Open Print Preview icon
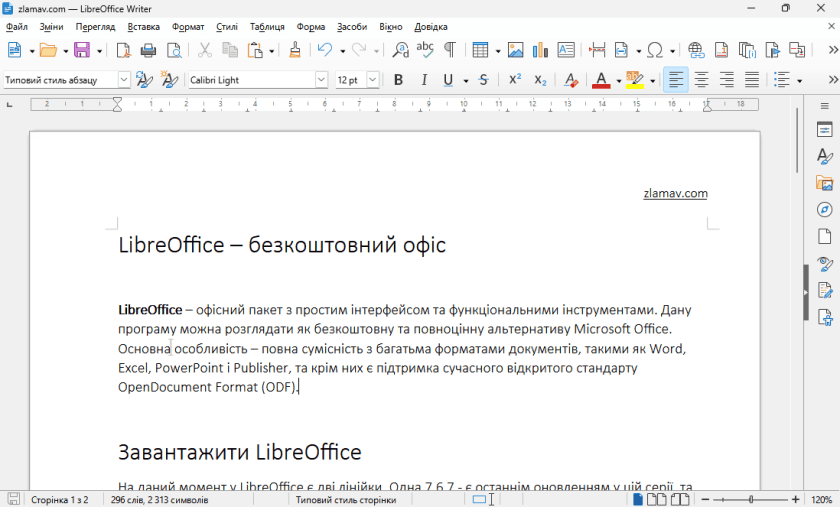The width and height of the screenshot is (840, 507). 174,50
